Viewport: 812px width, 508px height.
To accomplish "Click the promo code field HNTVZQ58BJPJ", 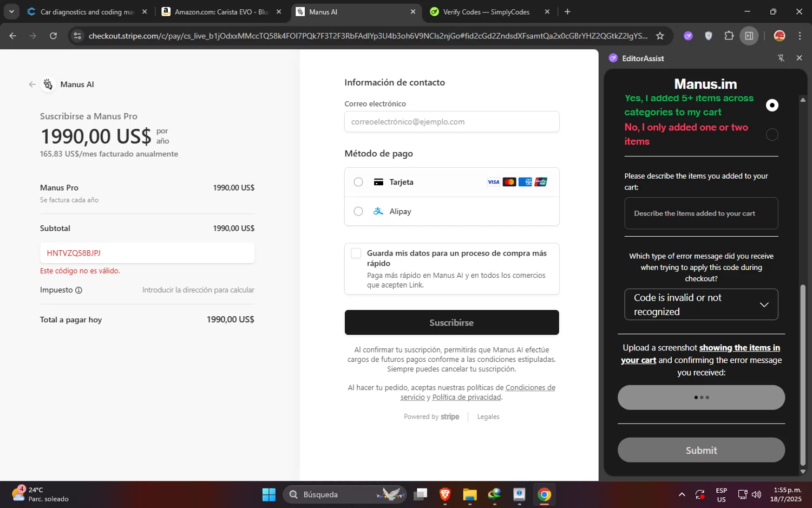I will click(x=147, y=253).
